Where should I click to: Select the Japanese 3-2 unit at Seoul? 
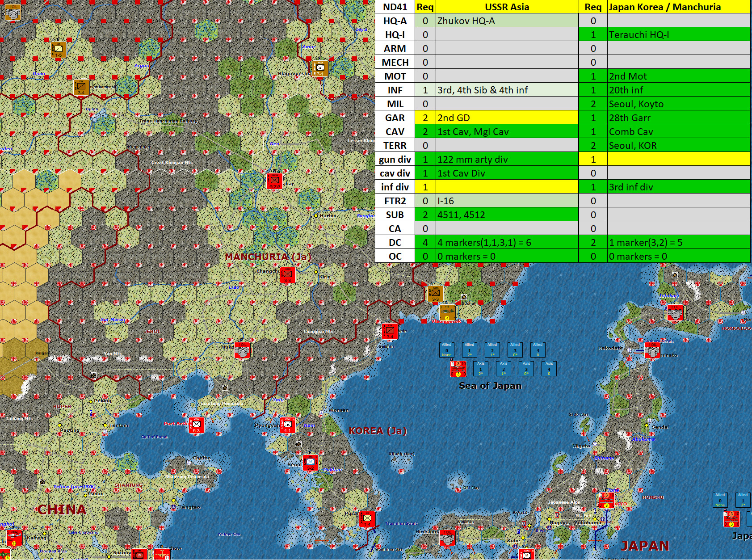(311, 462)
